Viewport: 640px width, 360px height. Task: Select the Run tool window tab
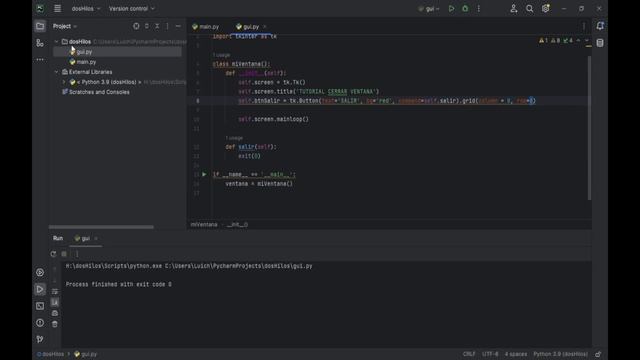(x=58, y=238)
